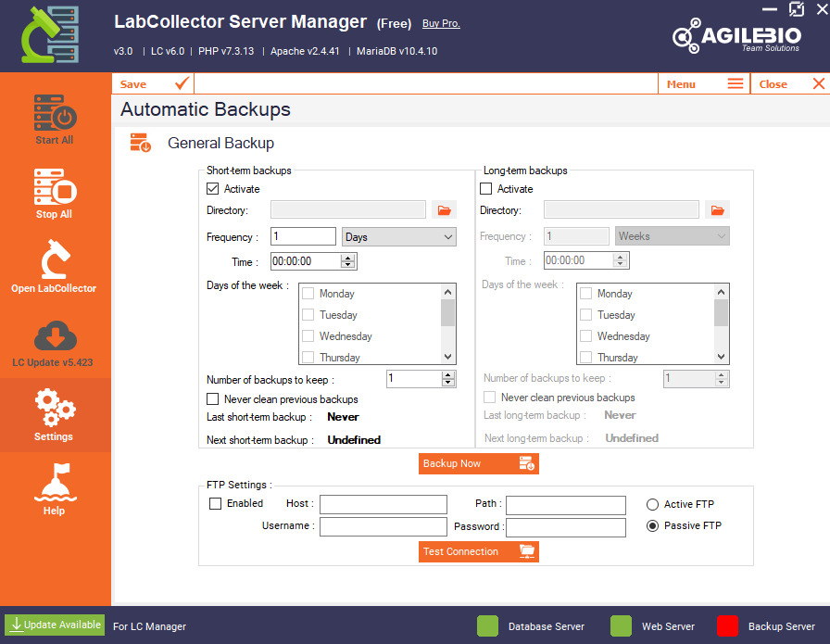830x644 pixels.
Task: Check Thursday in short-term days of the week
Action: click(308, 357)
